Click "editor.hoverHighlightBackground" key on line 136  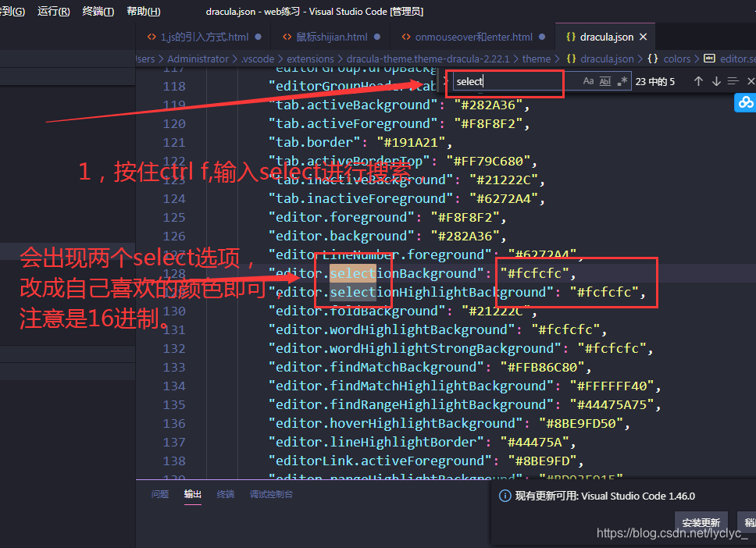(x=395, y=424)
